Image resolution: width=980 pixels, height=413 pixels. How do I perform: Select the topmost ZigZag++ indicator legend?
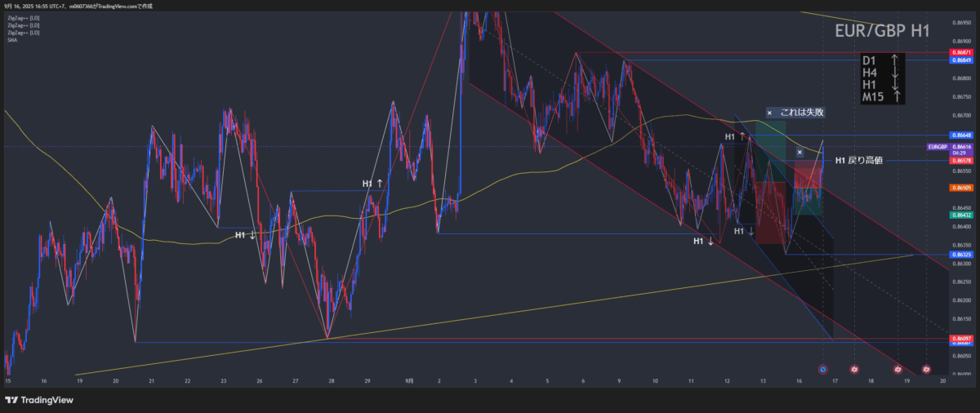coord(23,17)
